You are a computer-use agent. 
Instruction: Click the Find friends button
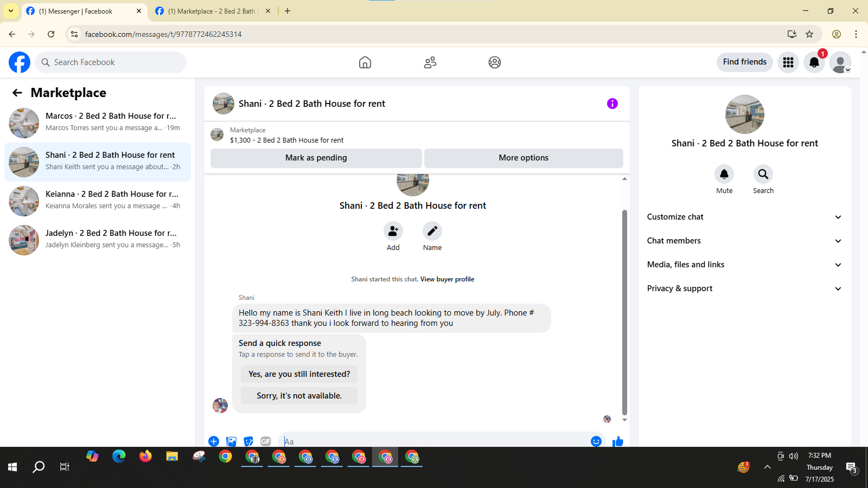(745, 62)
